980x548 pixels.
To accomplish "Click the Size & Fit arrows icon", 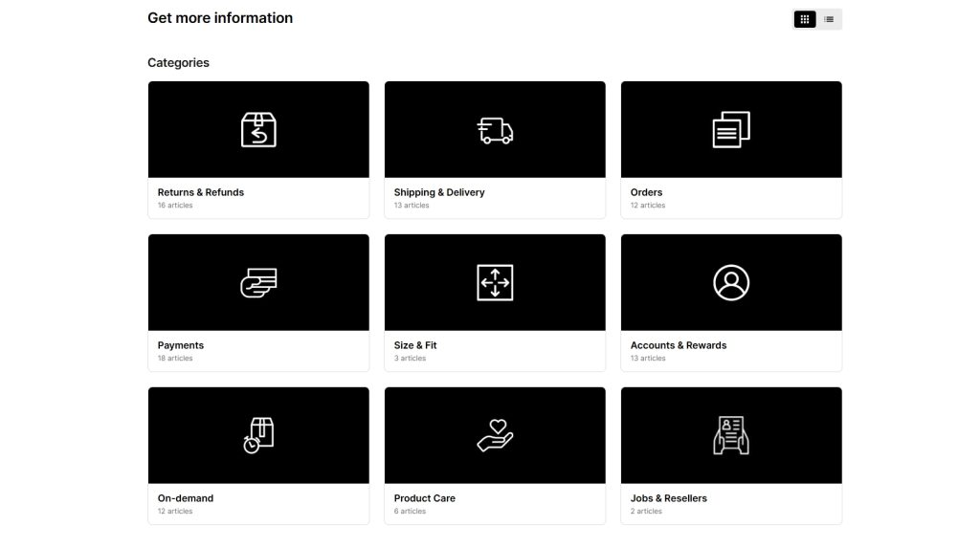I will 495,283.
